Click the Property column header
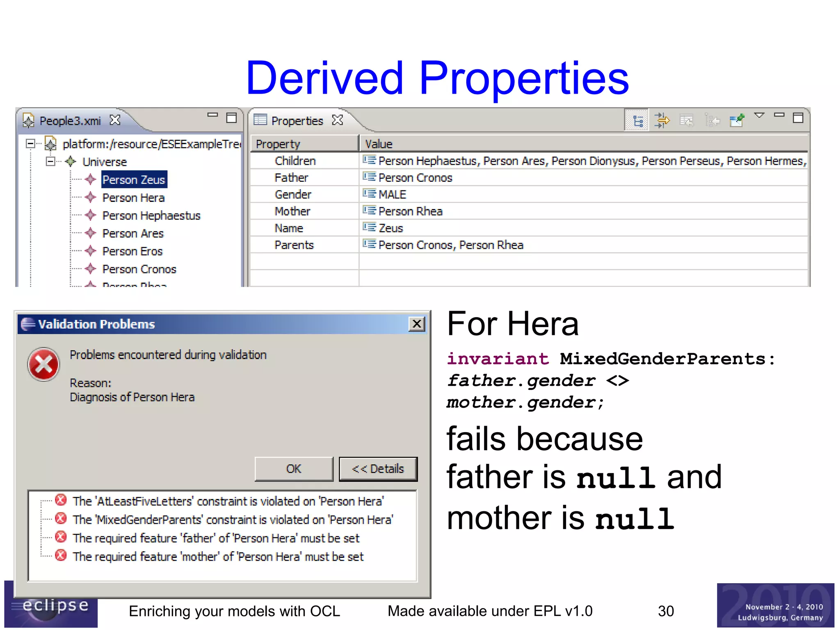840x630 pixels. point(304,144)
